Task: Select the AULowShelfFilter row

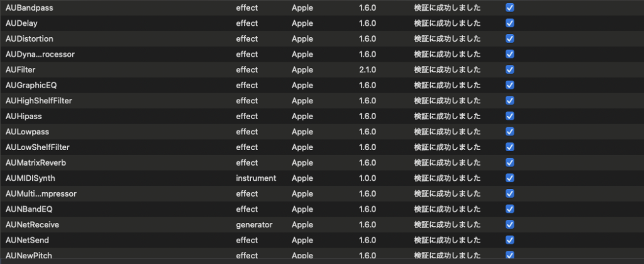Action: click(x=37, y=147)
